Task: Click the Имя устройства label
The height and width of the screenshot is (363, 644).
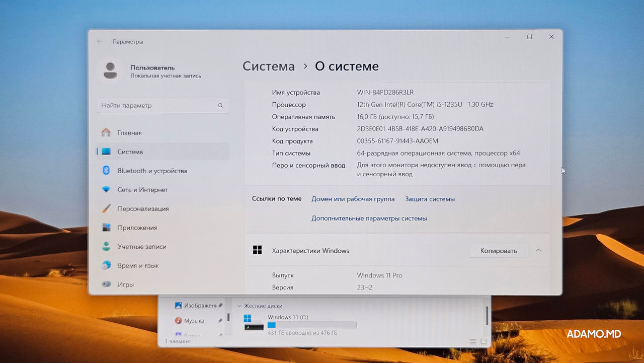Action: 296,93
